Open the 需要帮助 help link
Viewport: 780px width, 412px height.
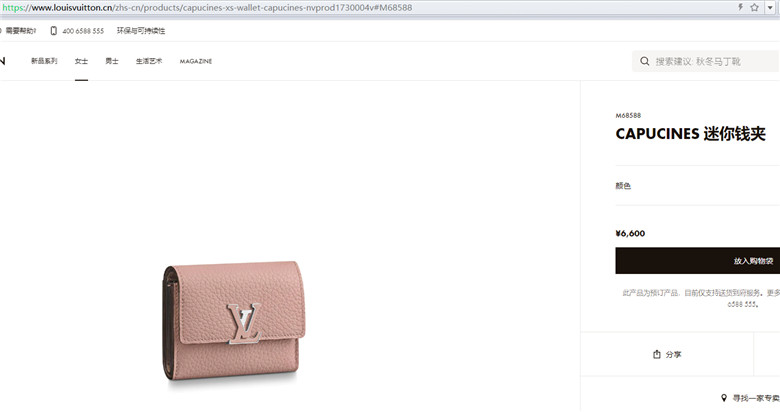pyautogui.click(x=20, y=31)
